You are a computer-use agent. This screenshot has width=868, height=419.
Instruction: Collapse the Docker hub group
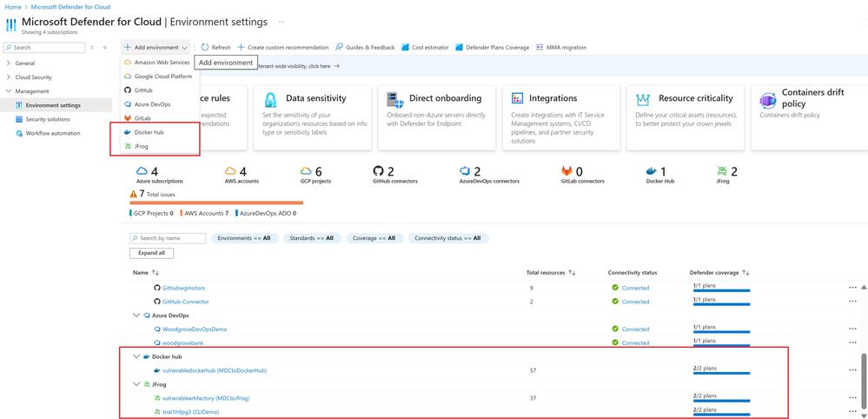[136, 356]
